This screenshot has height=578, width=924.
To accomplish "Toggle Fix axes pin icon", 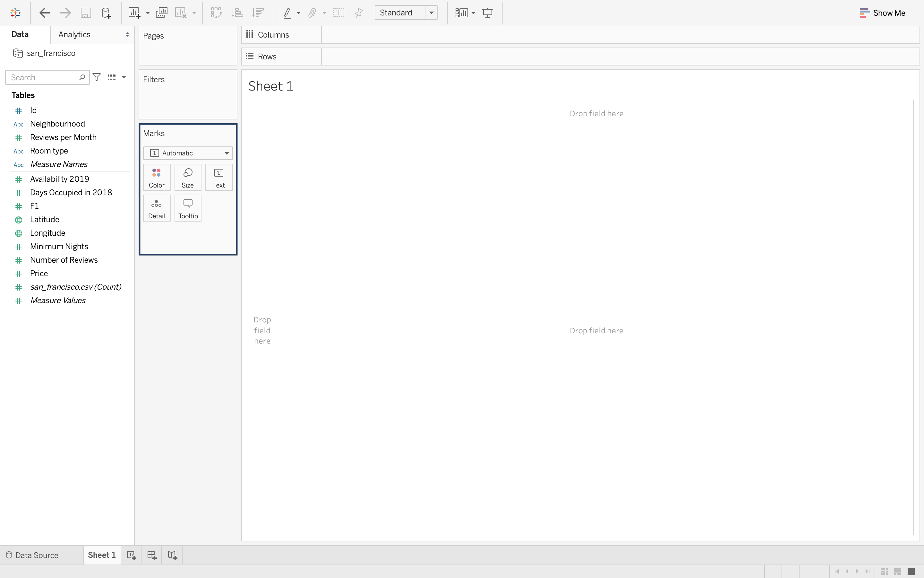I will 359,13.
